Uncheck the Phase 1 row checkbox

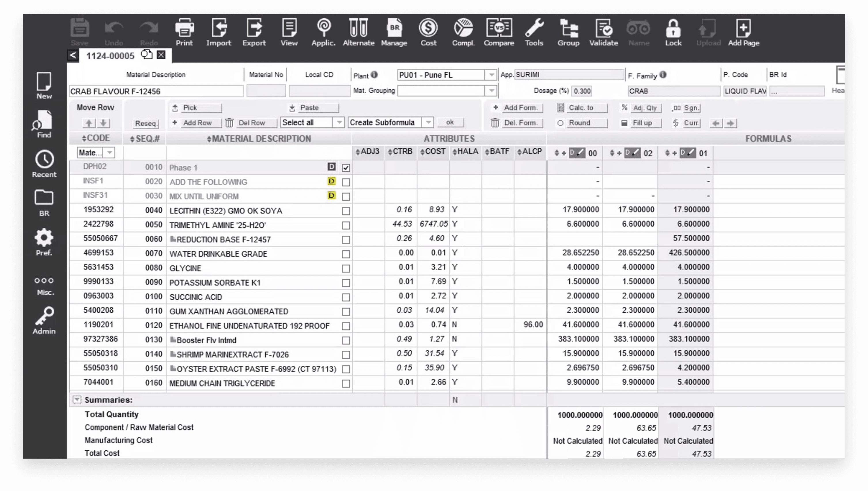tap(346, 168)
